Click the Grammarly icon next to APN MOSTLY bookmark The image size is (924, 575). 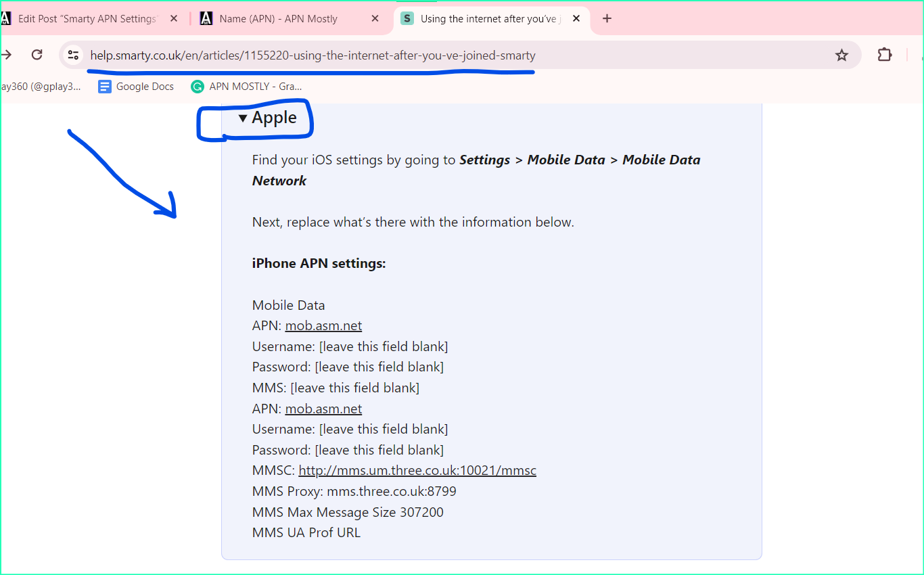[197, 87]
